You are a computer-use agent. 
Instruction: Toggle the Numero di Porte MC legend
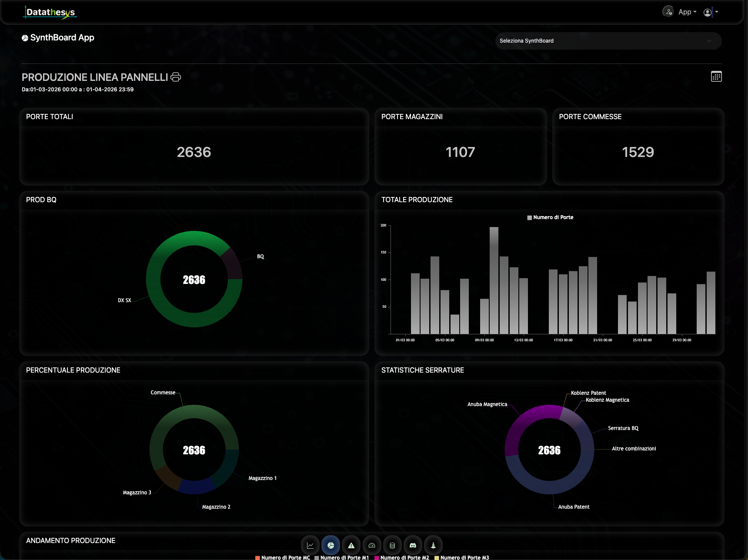[283, 557]
